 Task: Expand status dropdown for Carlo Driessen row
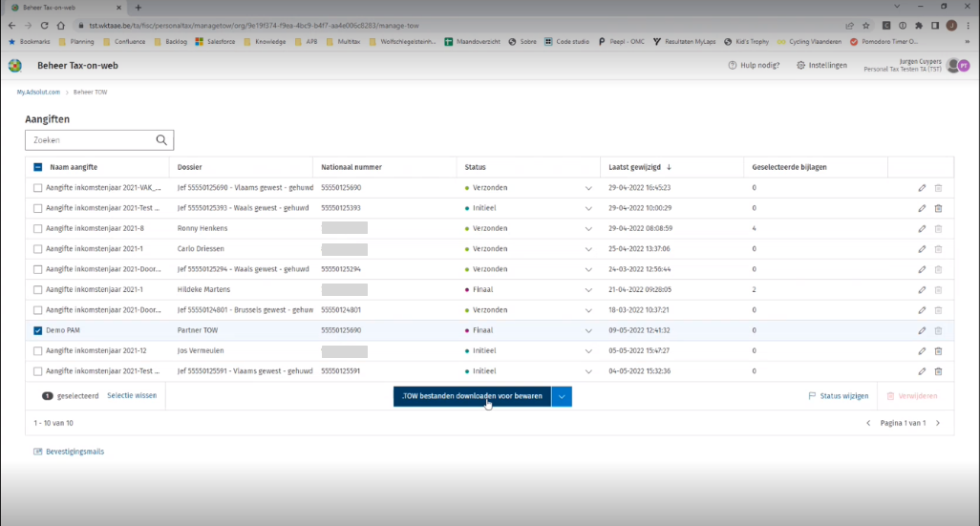click(588, 249)
